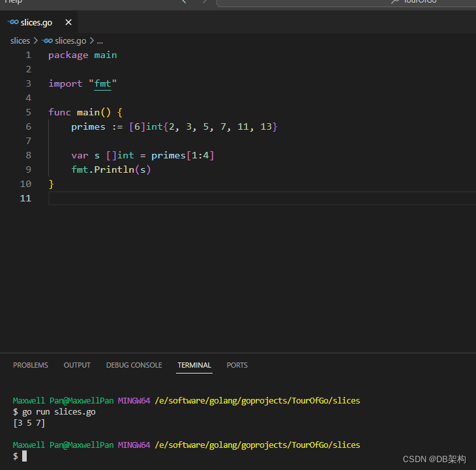Place cursor on empty line 11

[262, 198]
